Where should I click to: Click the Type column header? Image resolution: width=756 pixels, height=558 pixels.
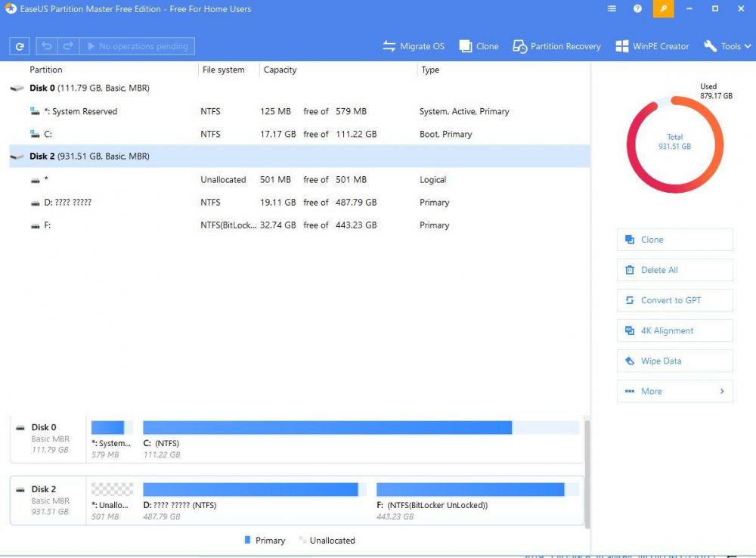[430, 70]
